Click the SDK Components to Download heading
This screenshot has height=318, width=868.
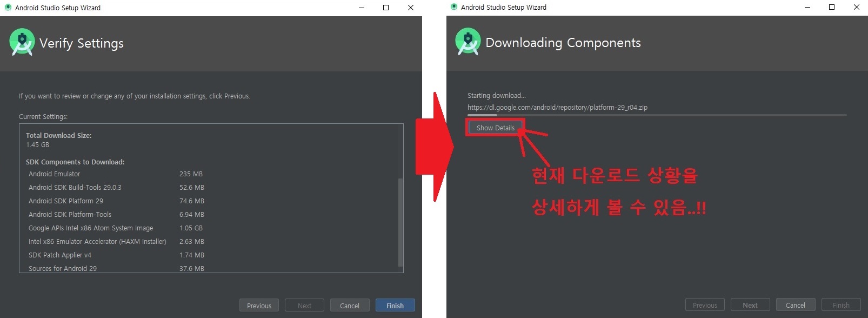click(x=75, y=162)
